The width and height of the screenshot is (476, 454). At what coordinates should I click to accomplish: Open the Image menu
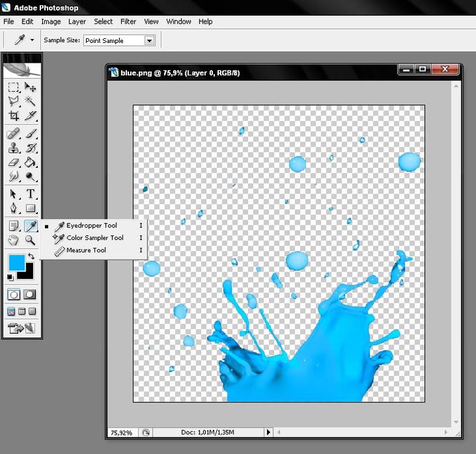coord(51,22)
